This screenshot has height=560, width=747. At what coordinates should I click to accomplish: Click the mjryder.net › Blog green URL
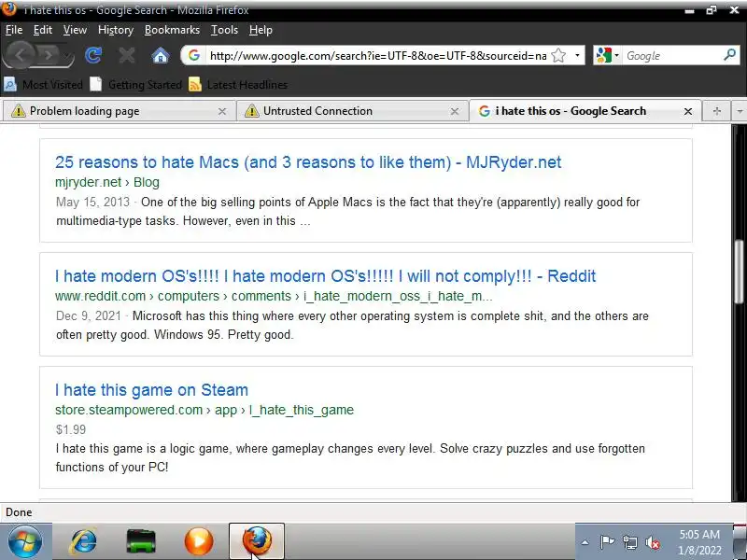click(107, 182)
